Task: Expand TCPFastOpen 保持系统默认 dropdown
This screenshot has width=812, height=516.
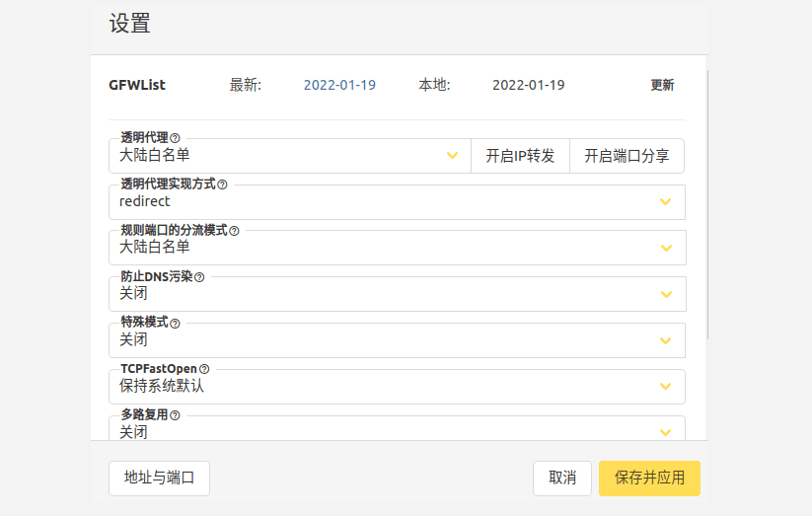Action: (x=396, y=387)
